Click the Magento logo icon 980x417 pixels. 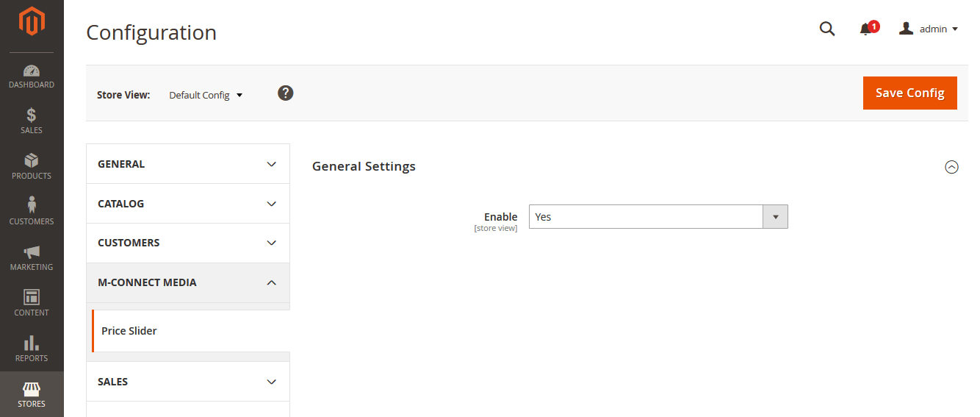32,22
